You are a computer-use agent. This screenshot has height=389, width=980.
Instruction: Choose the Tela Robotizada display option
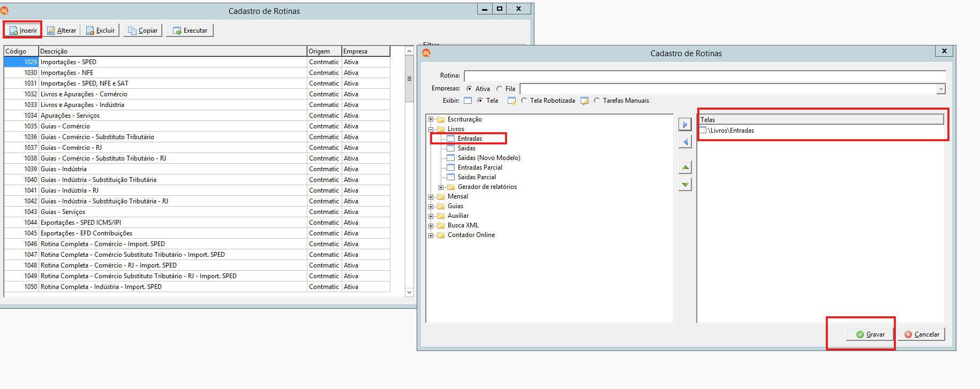pos(524,101)
